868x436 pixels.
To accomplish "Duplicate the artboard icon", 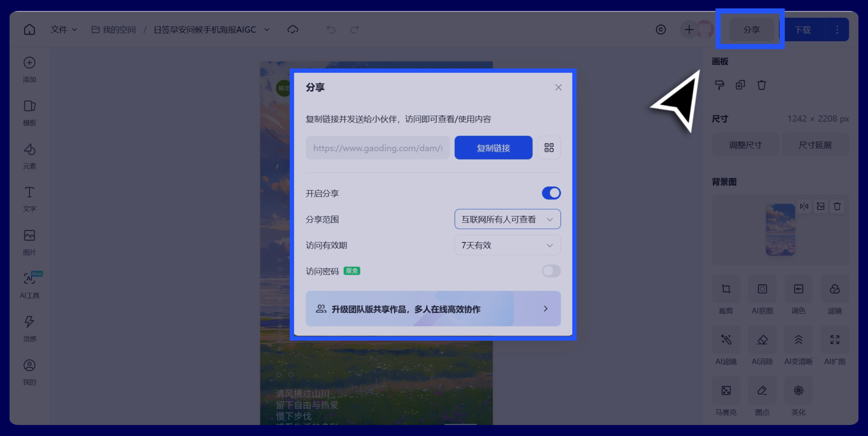I will [x=740, y=85].
